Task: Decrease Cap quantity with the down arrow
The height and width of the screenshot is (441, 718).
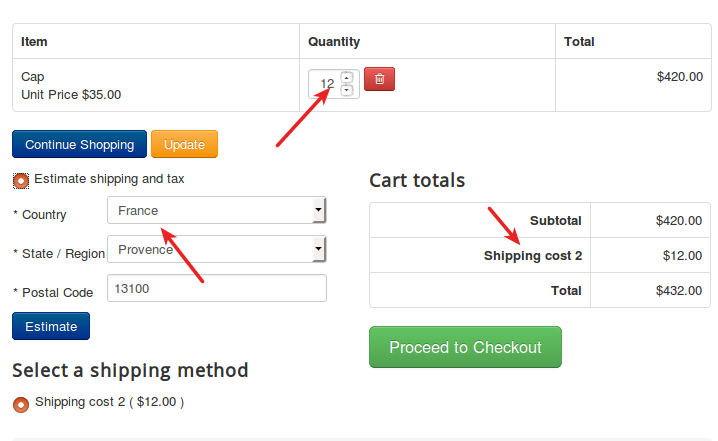Action: [x=347, y=90]
